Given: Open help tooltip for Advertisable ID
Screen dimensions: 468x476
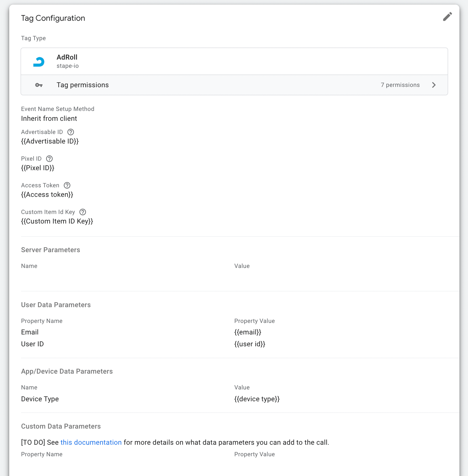Looking at the screenshot, I should click(71, 132).
